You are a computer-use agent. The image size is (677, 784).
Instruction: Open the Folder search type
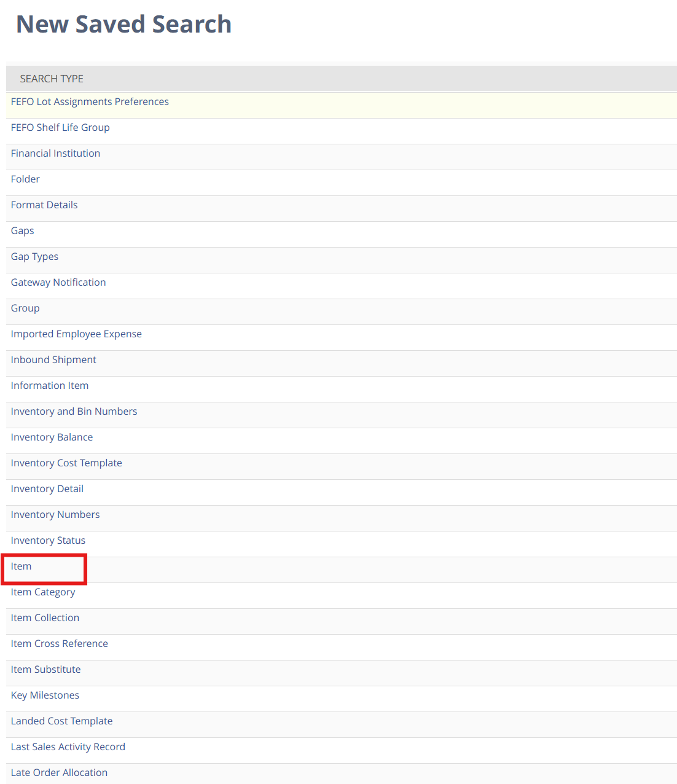[x=25, y=179]
